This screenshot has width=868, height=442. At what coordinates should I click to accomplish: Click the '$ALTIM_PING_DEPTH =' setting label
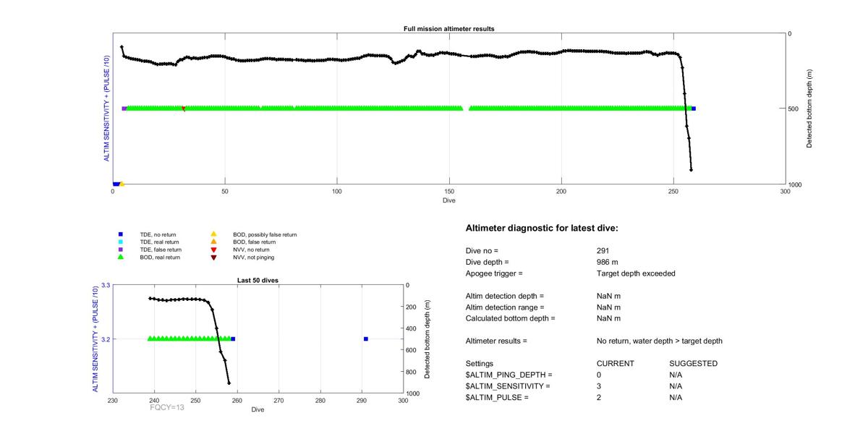coord(509,375)
